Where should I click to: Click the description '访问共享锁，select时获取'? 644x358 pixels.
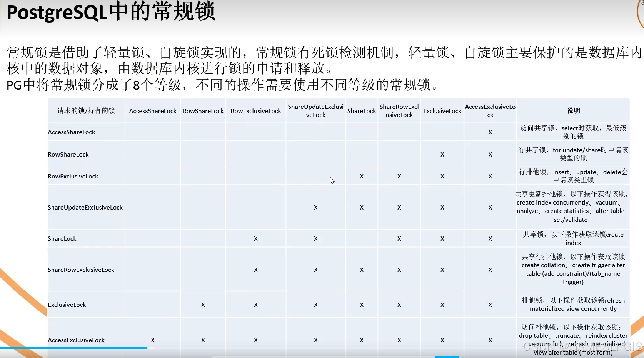click(573, 132)
